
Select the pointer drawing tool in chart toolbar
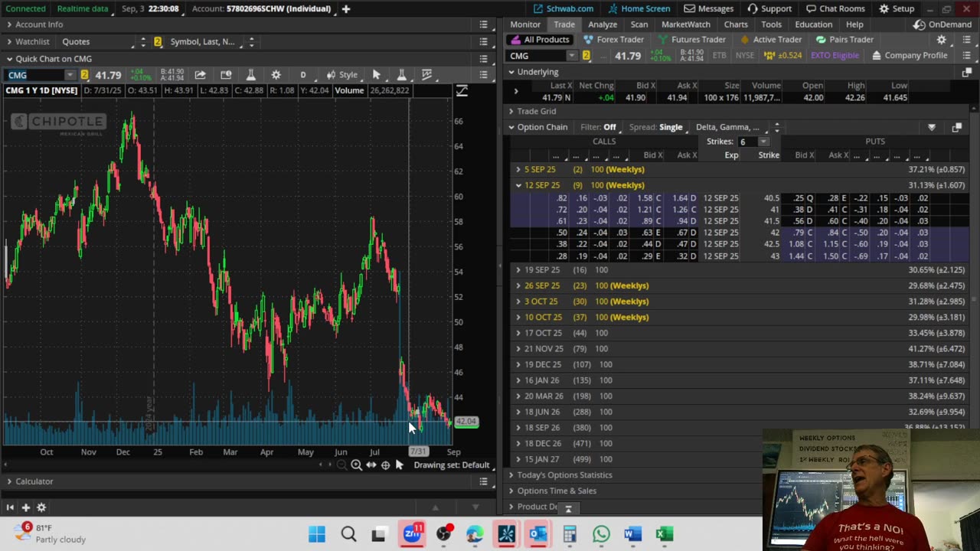click(376, 75)
